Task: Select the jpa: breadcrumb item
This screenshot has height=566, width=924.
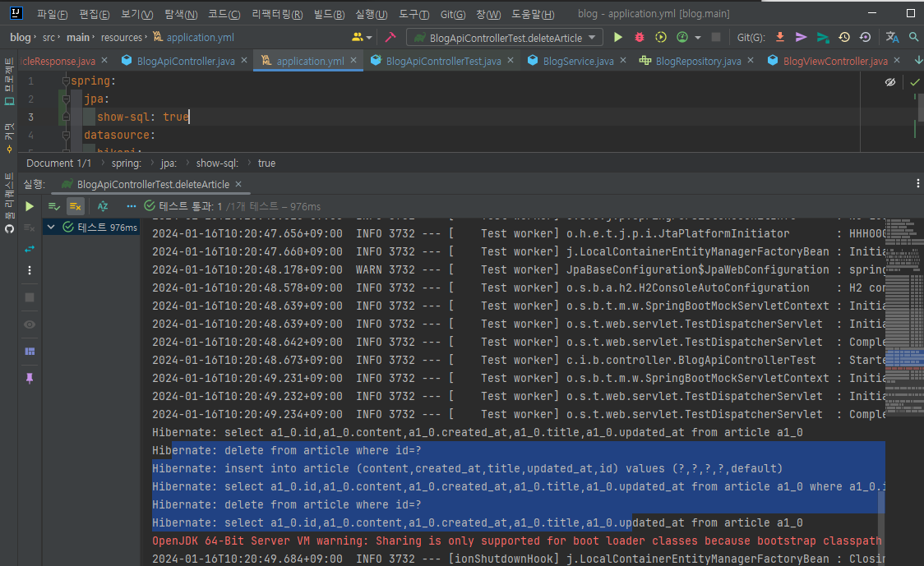Action: (169, 163)
